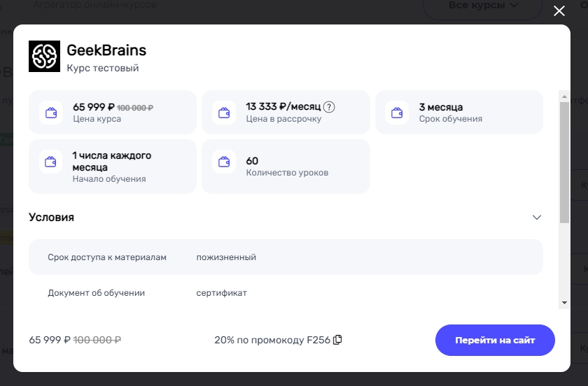Click the GeekBrains brain logo

[45, 56]
